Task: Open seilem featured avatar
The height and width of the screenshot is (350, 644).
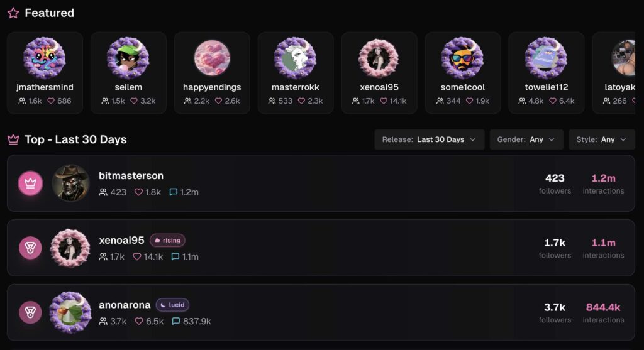Action: click(128, 58)
